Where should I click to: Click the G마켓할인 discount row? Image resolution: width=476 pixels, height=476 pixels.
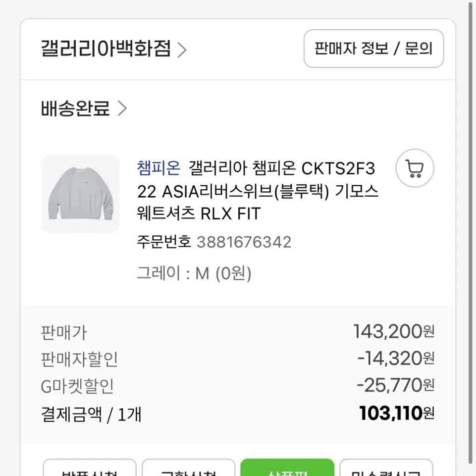pyautogui.click(x=238, y=386)
